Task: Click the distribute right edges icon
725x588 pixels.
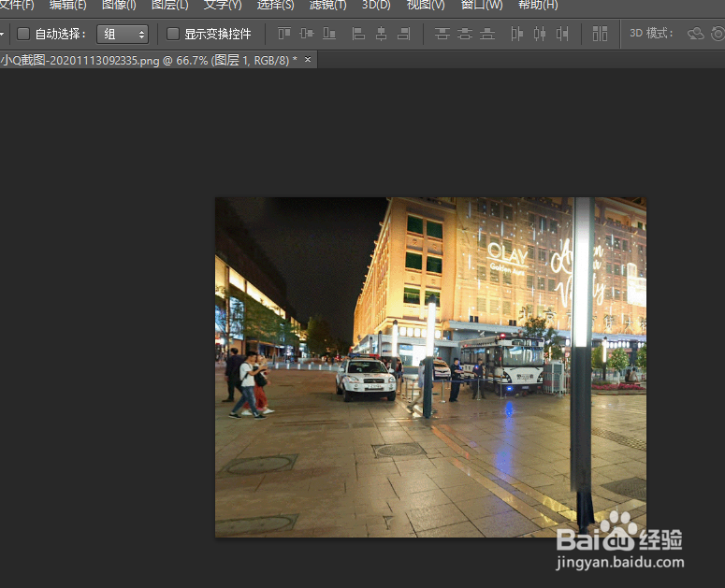Action: [562, 34]
